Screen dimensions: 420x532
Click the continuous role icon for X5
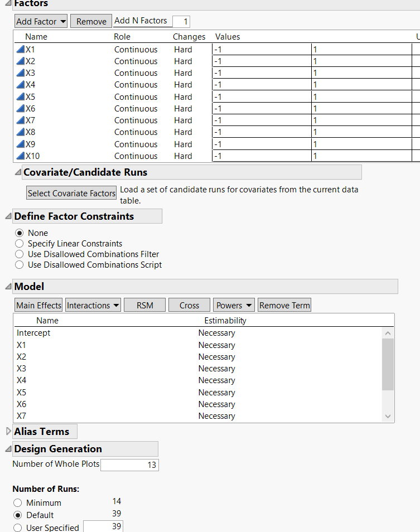click(x=19, y=96)
